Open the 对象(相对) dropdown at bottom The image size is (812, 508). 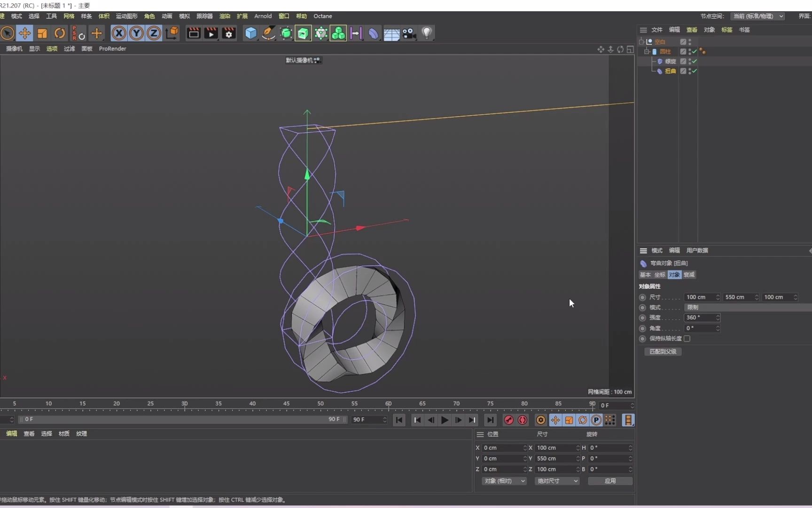pyautogui.click(x=504, y=481)
